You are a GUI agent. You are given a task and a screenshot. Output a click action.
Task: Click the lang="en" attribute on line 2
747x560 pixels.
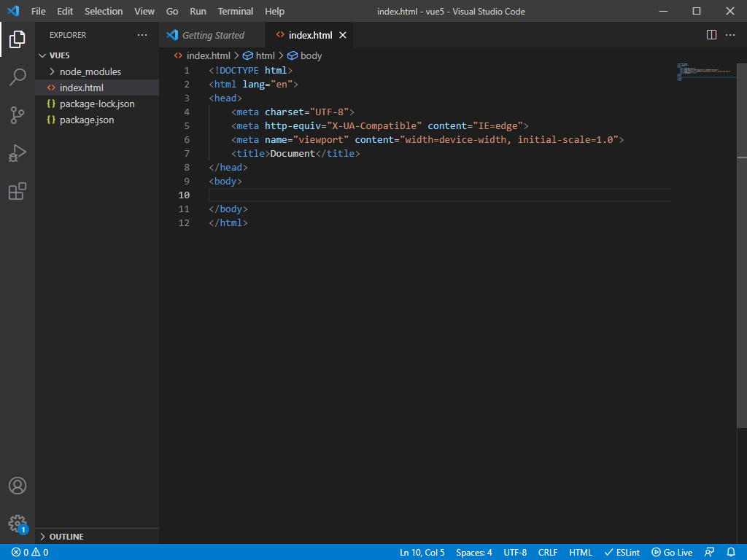coord(267,85)
